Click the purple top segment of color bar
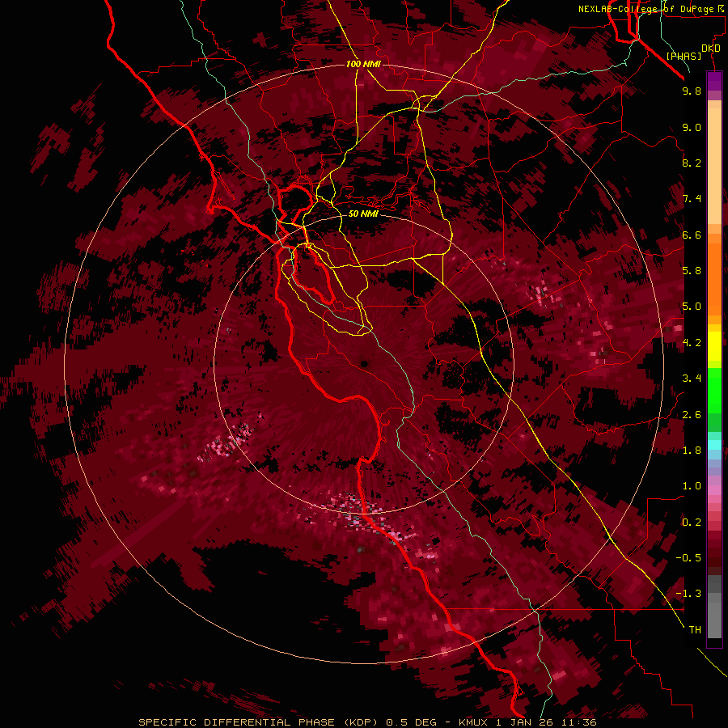728x728 pixels. [x=714, y=81]
